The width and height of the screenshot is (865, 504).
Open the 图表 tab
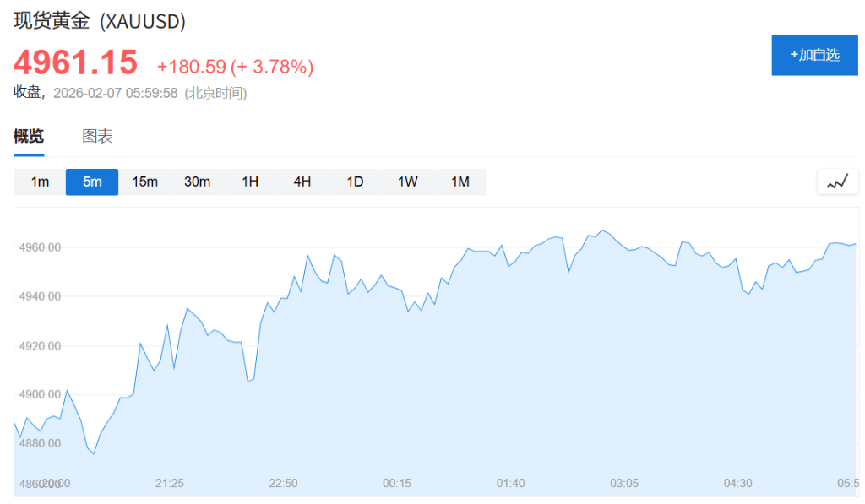tap(97, 136)
